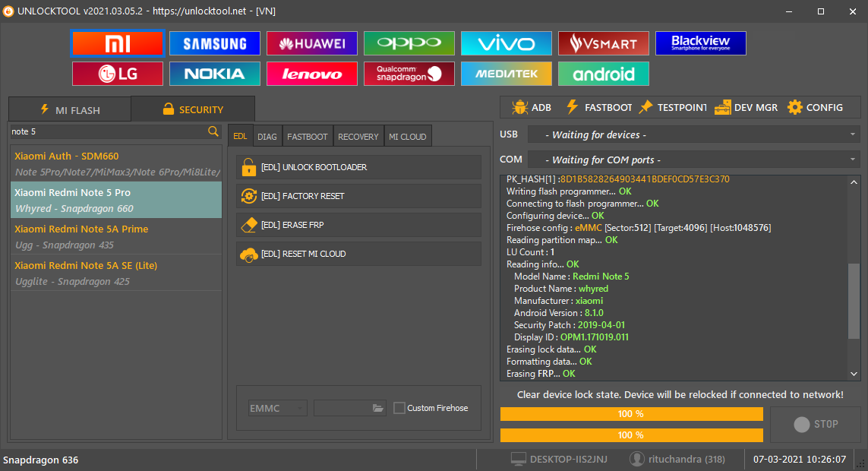Image resolution: width=868 pixels, height=471 pixels.
Task: Select the MI CLOUD tab
Action: pyautogui.click(x=408, y=137)
